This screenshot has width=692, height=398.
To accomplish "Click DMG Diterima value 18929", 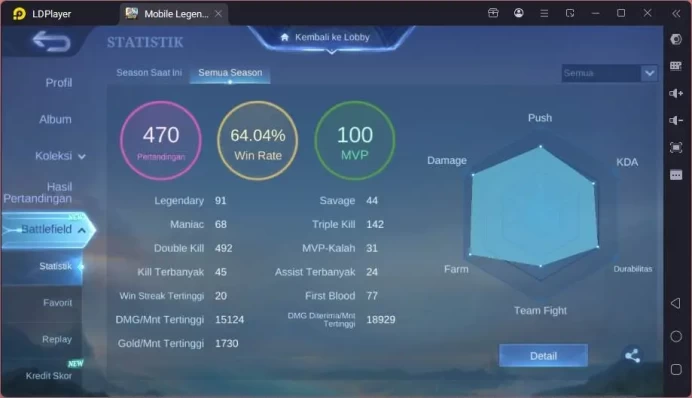I will [381, 320].
